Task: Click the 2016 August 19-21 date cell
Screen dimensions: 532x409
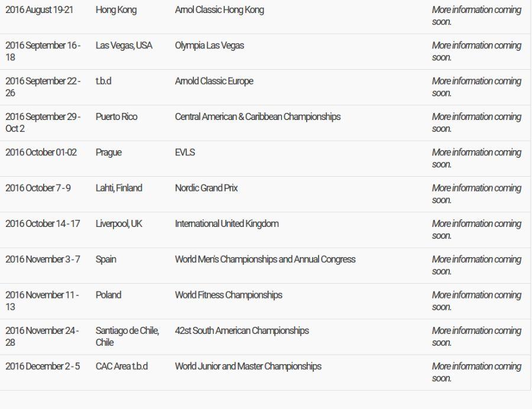Action: [40, 10]
